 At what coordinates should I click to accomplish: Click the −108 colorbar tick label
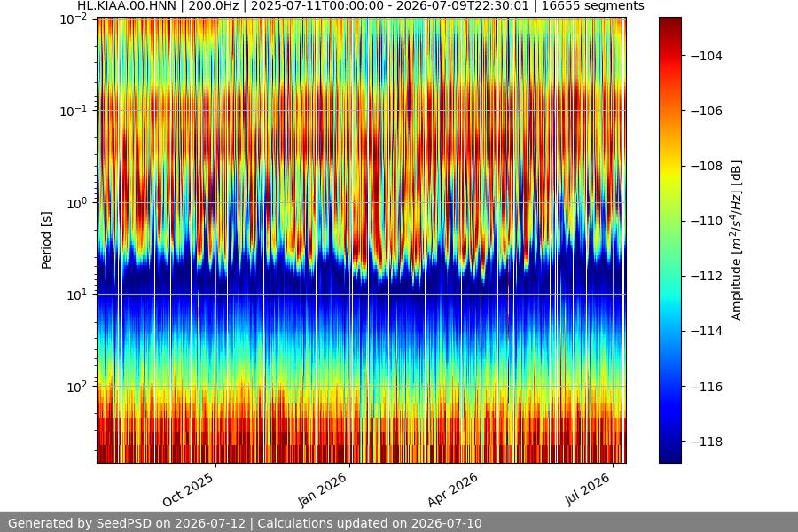(707, 166)
